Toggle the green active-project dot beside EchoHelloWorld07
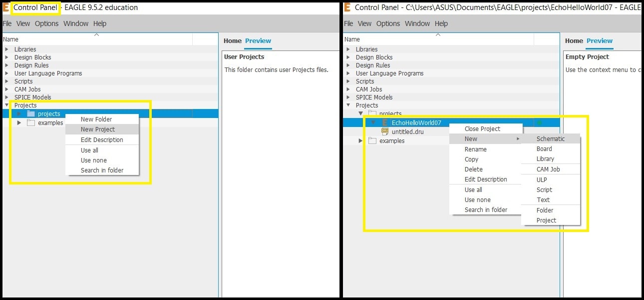644x300 pixels. pyautogui.click(x=540, y=122)
